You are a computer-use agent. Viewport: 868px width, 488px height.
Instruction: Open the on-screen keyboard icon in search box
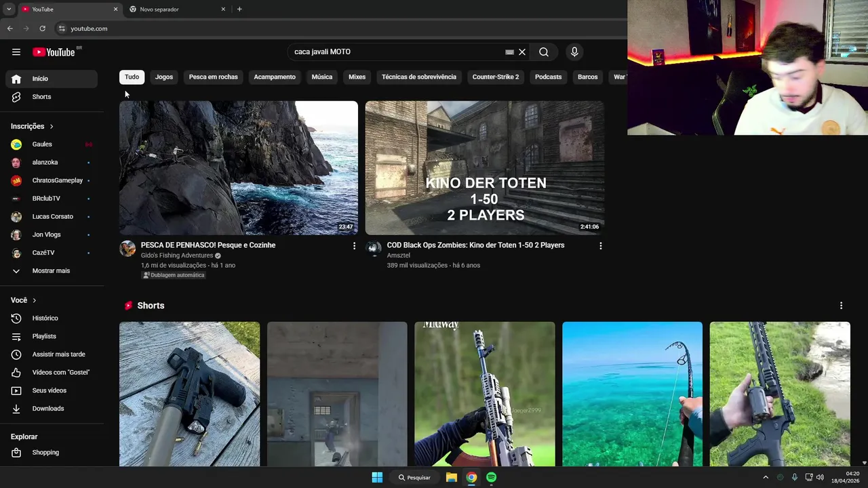[x=509, y=52]
